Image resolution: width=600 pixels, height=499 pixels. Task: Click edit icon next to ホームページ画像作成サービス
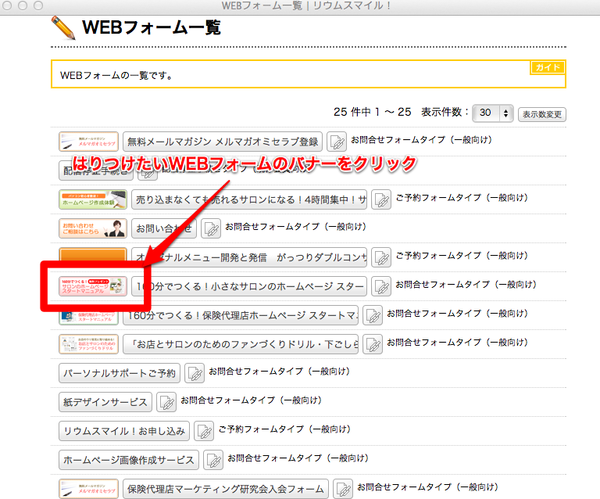click(213, 460)
